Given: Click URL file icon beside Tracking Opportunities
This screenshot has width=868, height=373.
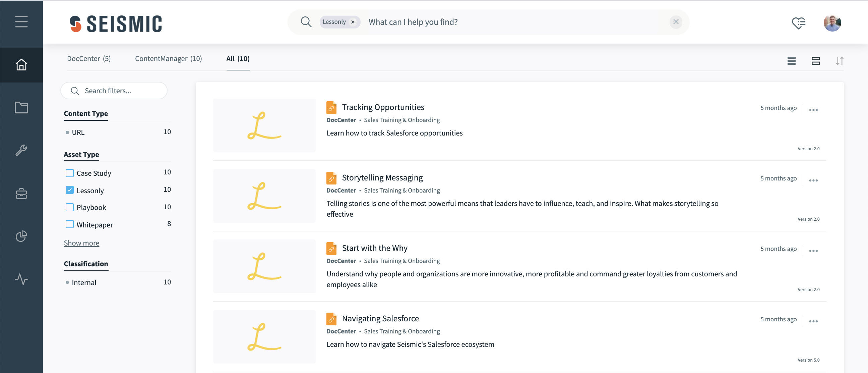Looking at the screenshot, I should 331,108.
